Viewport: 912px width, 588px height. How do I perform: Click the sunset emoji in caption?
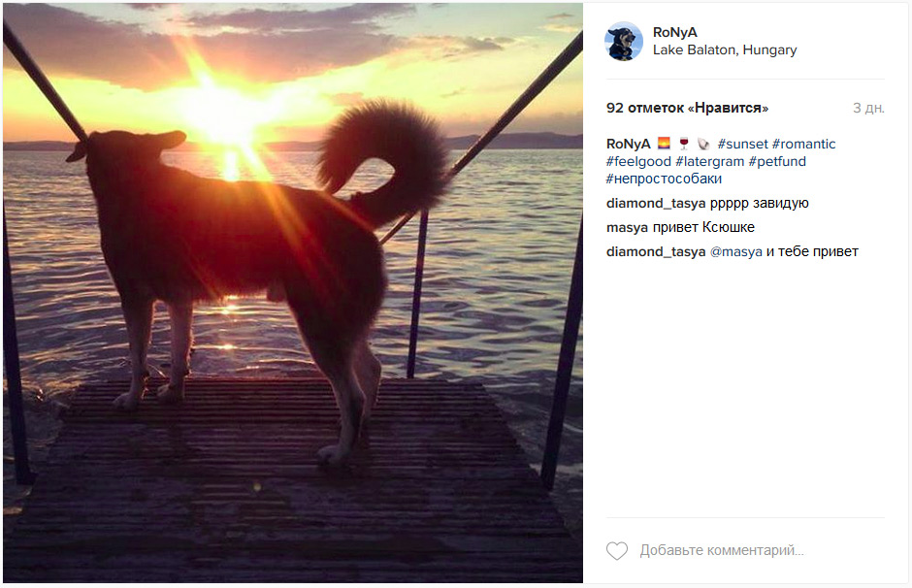[x=664, y=143]
